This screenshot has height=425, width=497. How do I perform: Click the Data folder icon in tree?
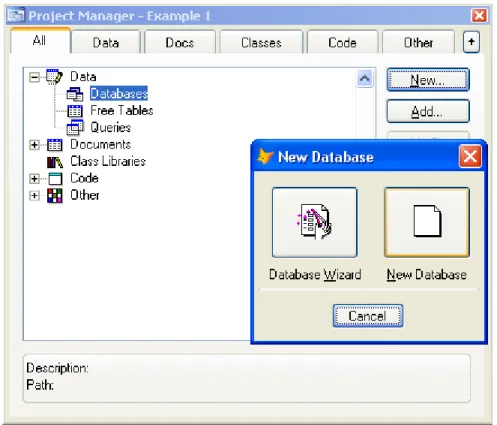[x=54, y=77]
